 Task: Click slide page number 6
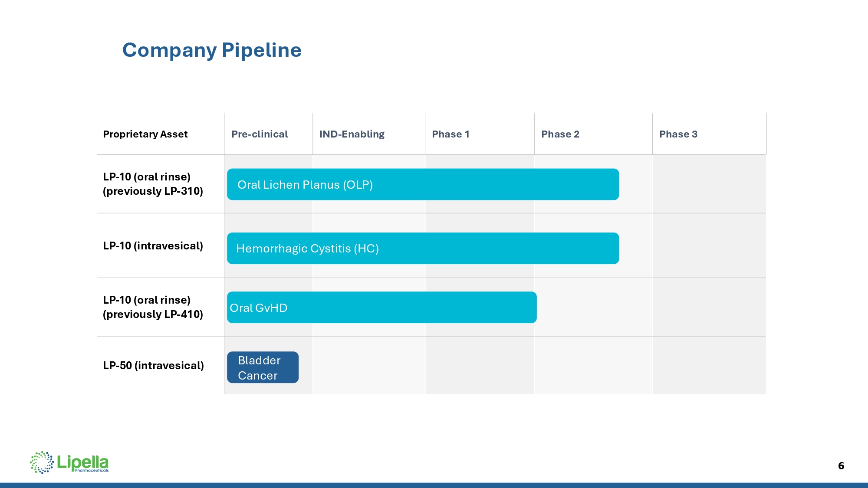coord(841,466)
